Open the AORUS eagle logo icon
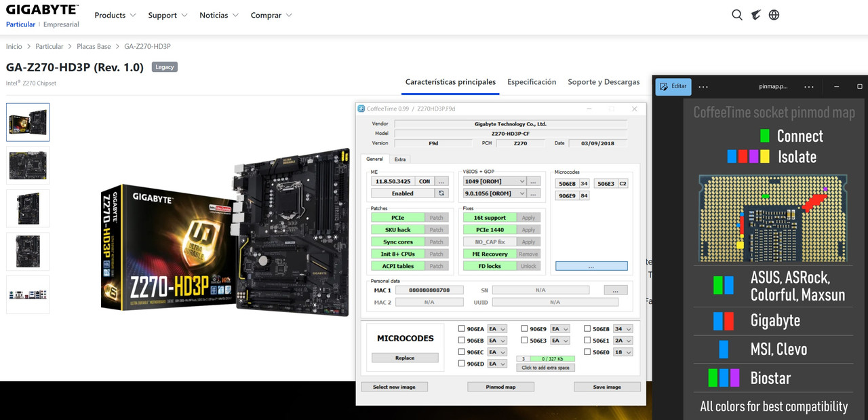 pos(755,15)
